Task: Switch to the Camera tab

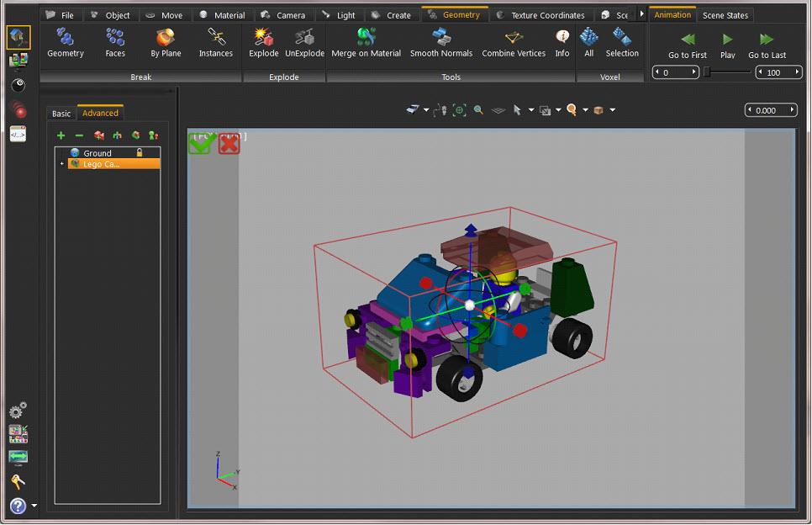Action: click(x=283, y=15)
